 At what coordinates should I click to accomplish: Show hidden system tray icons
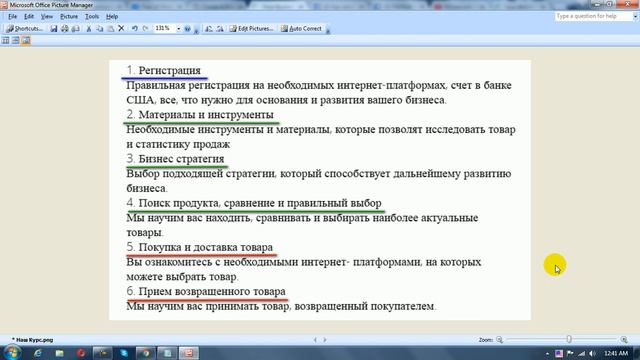pos(547,353)
